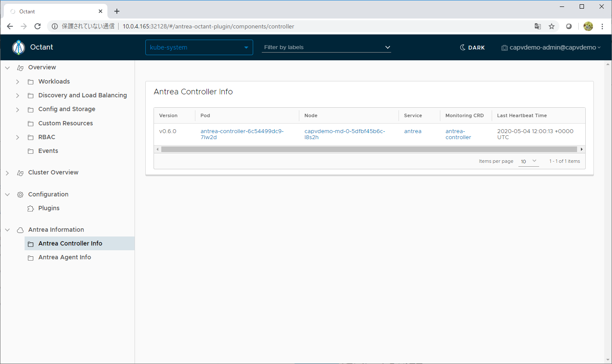Collapse the Overview section chevron
Viewport: 612px width, 364px height.
[7, 68]
